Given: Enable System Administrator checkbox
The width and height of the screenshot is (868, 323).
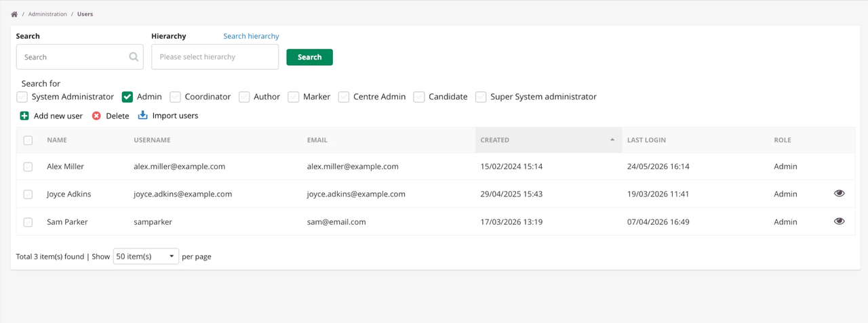Looking at the screenshot, I should tap(22, 97).
